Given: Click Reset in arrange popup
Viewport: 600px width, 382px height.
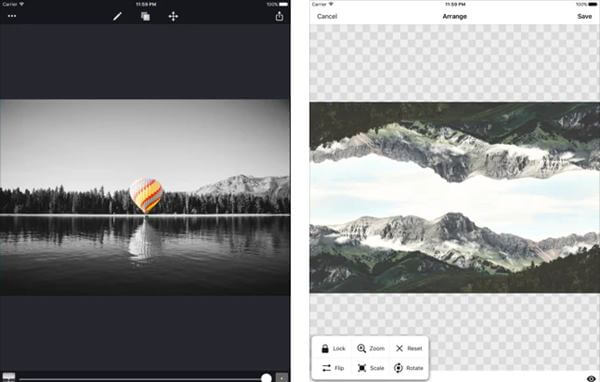Looking at the screenshot, I should click(x=409, y=348).
